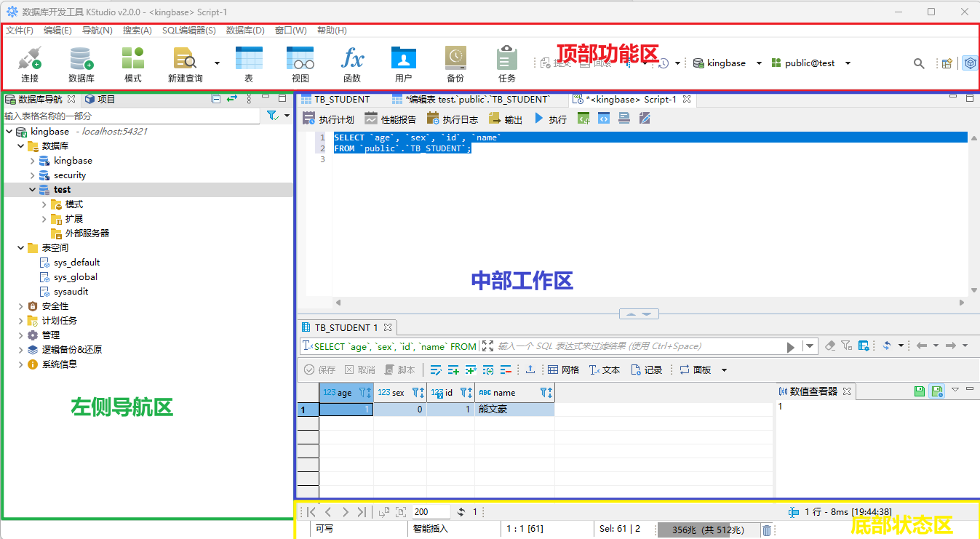Open the 执行日志 execution log
Viewport: 980px width, 539px height.
[453, 119]
